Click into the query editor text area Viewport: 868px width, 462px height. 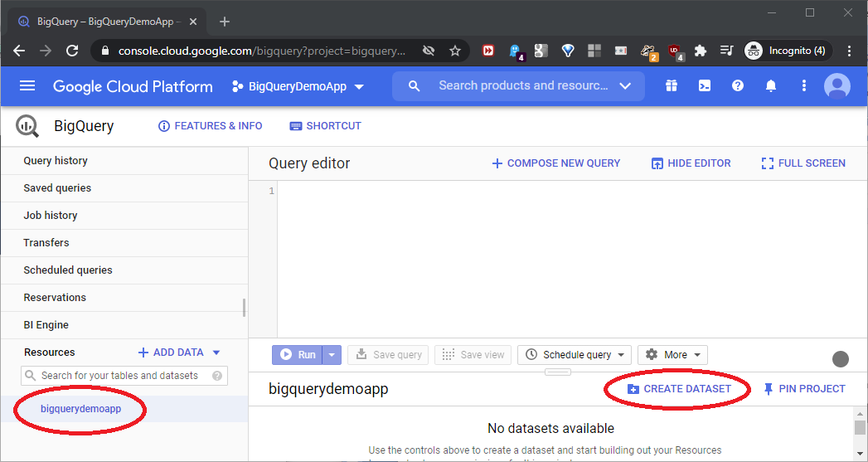570,259
